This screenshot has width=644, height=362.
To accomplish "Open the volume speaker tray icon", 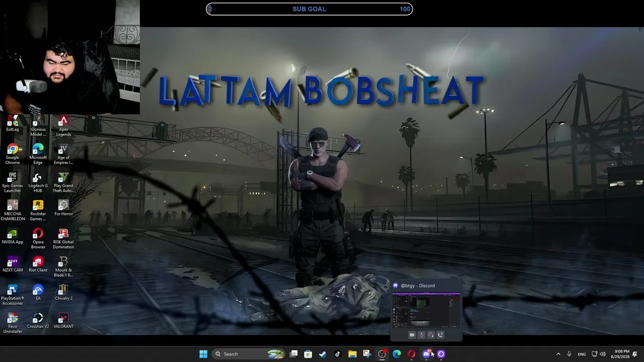I will pos(603,354).
